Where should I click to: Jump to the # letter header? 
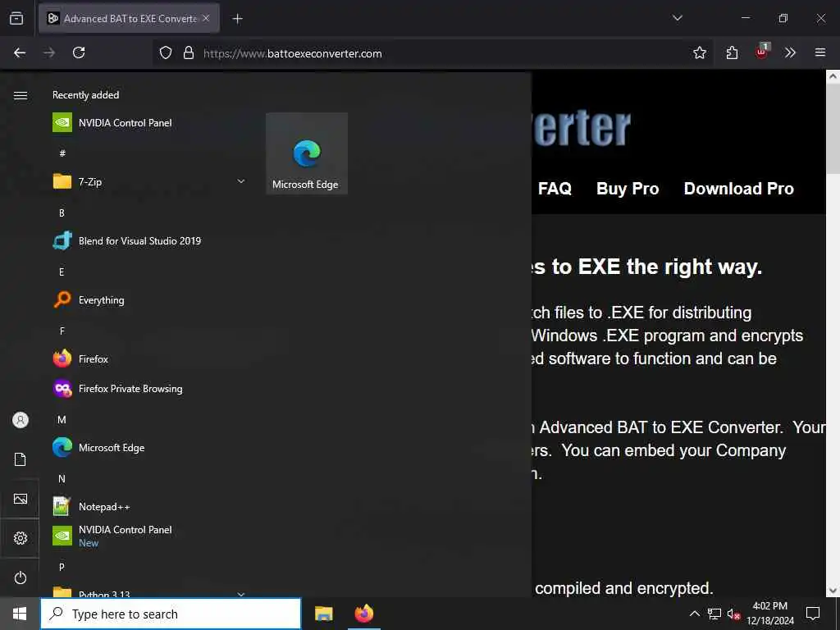pyautogui.click(x=62, y=153)
